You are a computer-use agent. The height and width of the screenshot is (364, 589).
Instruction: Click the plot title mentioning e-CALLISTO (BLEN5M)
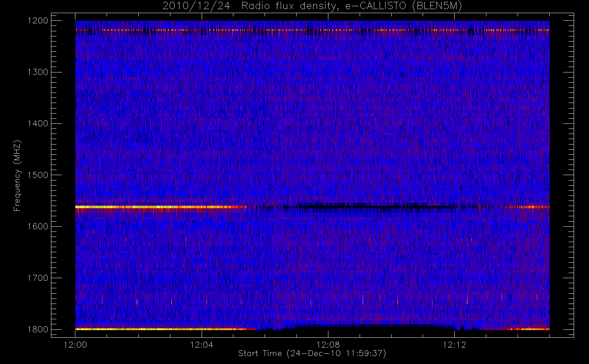point(312,6)
